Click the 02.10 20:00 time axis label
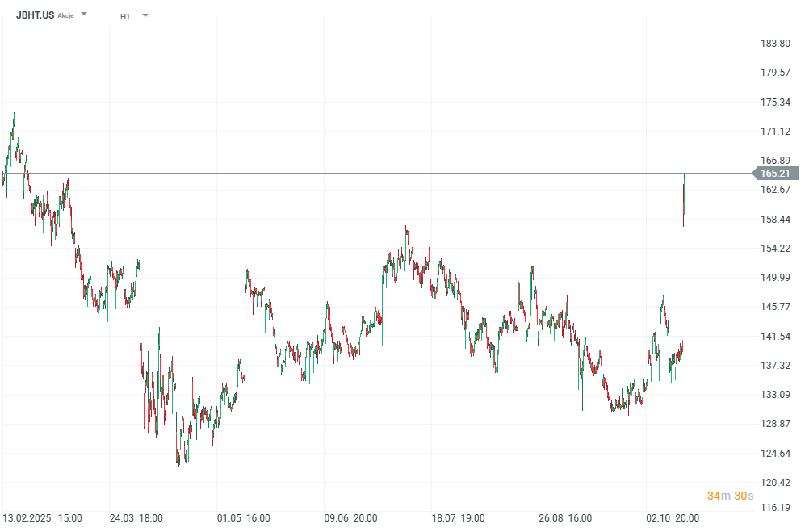 [672, 517]
